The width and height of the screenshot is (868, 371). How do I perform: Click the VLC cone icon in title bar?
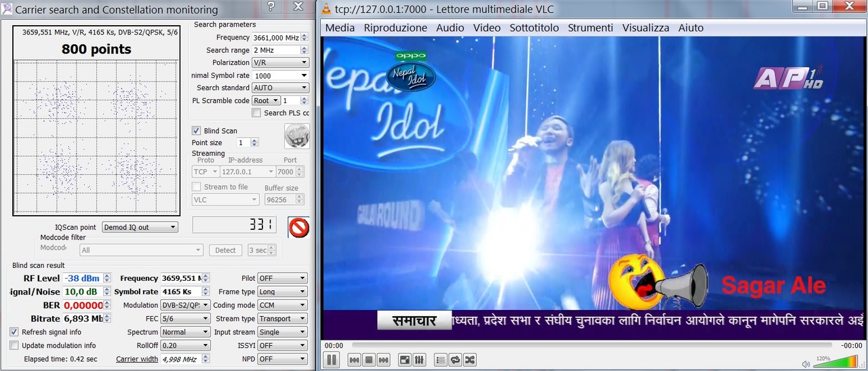(326, 8)
